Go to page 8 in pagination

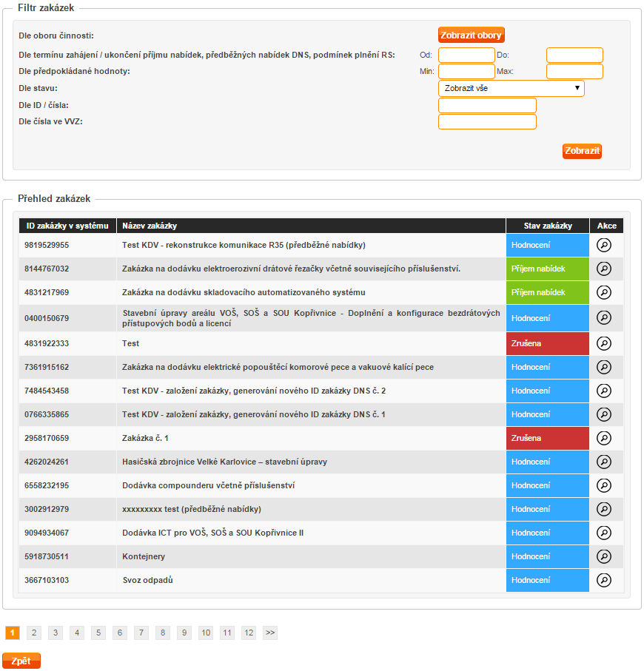[x=163, y=633]
